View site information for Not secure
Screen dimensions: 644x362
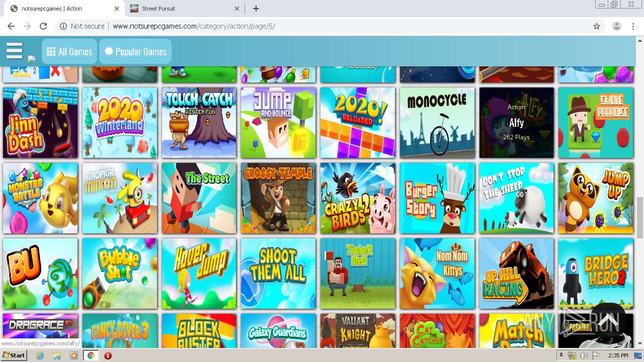pyautogui.click(x=82, y=26)
